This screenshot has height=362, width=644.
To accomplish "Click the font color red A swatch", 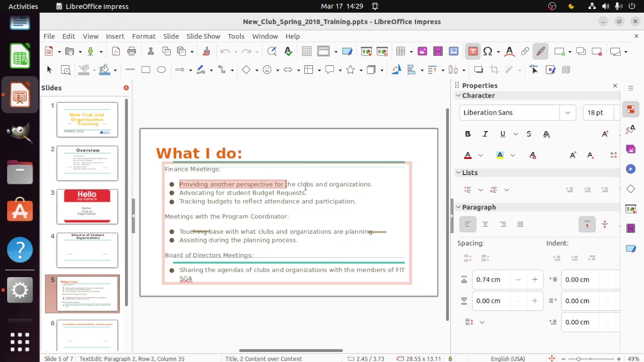I will 468,155.
